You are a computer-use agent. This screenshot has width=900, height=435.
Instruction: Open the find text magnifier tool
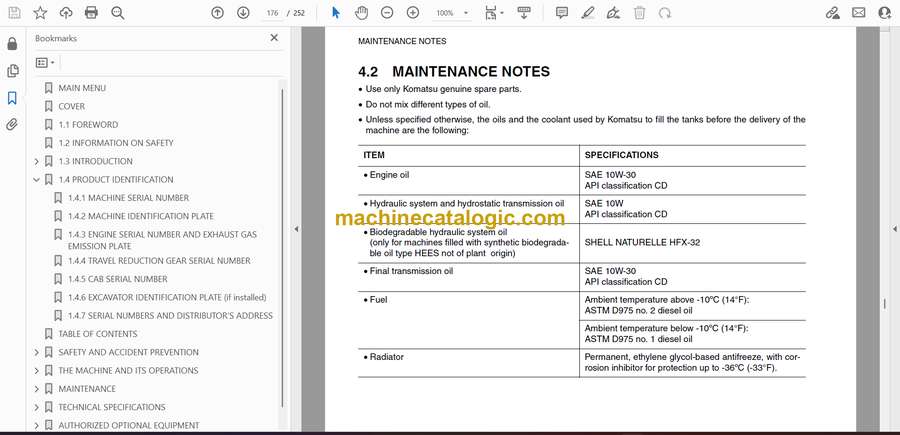pyautogui.click(x=118, y=13)
